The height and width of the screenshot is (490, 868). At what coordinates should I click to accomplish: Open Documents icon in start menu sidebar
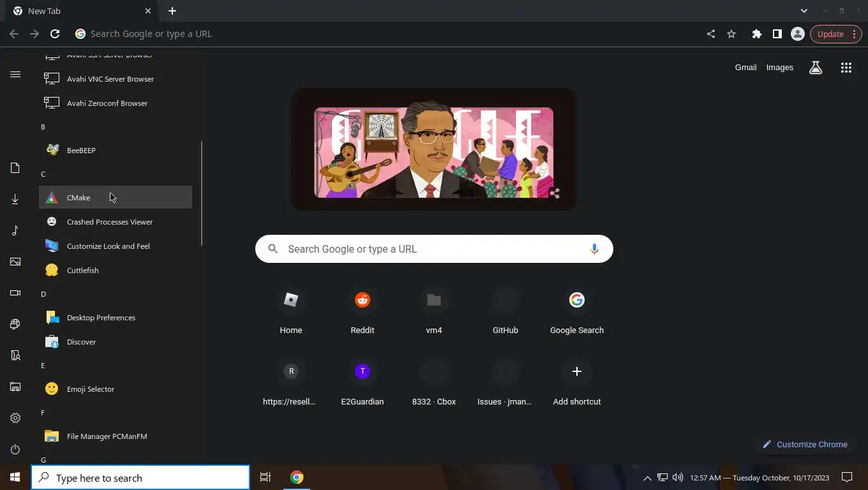(x=15, y=168)
